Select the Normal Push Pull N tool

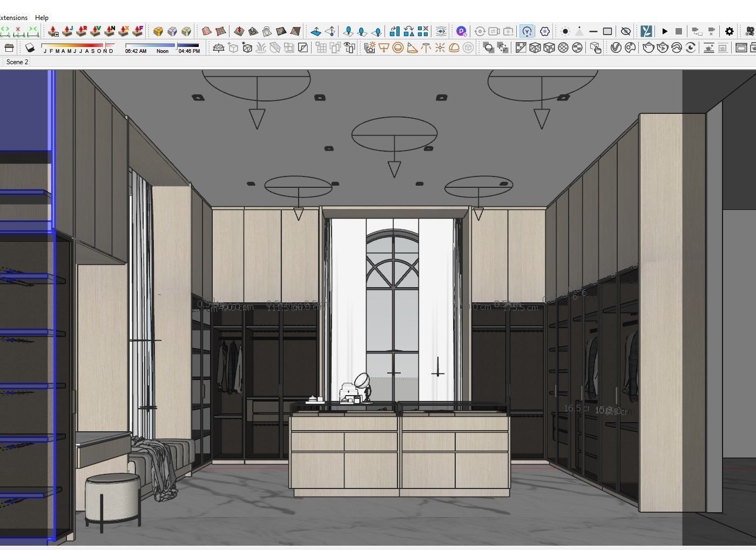[110, 31]
